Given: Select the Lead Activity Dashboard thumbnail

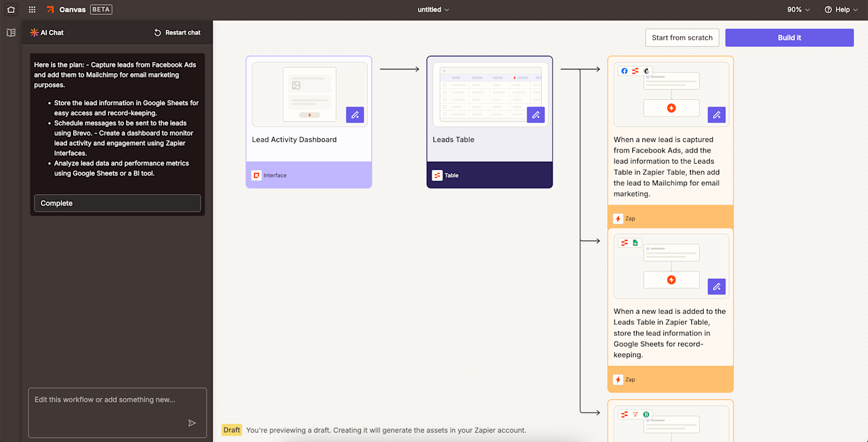Looking at the screenshot, I should point(309,94).
